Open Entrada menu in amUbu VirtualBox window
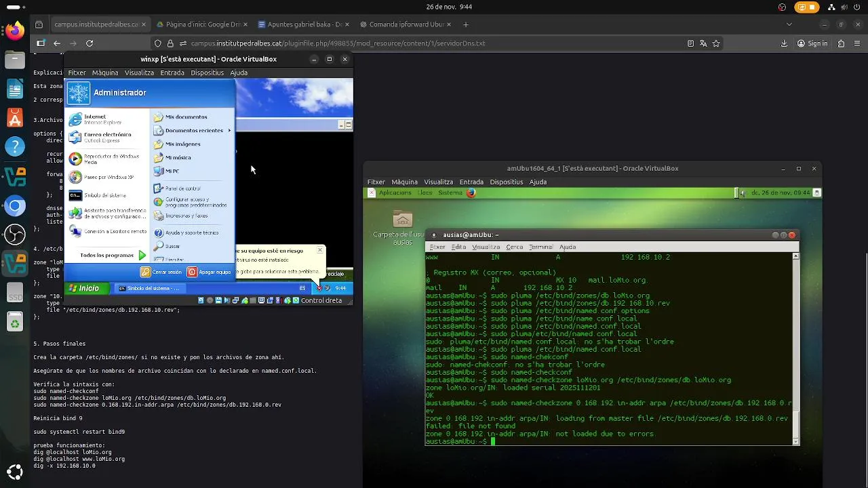Image resolution: width=868 pixels, height=488 pixels. coord(471,182)
